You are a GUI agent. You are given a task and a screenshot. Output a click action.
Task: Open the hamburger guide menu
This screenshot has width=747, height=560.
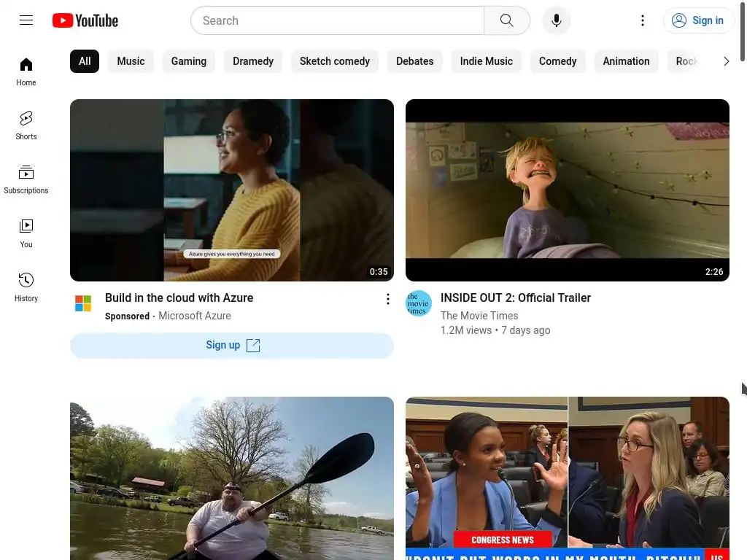click(26, 20)
